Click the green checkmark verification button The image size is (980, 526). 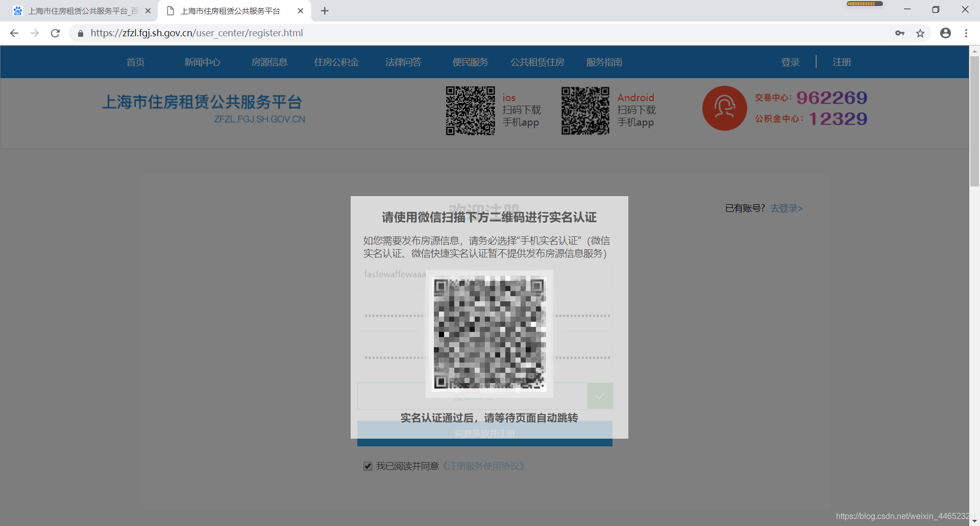point(600,396)
